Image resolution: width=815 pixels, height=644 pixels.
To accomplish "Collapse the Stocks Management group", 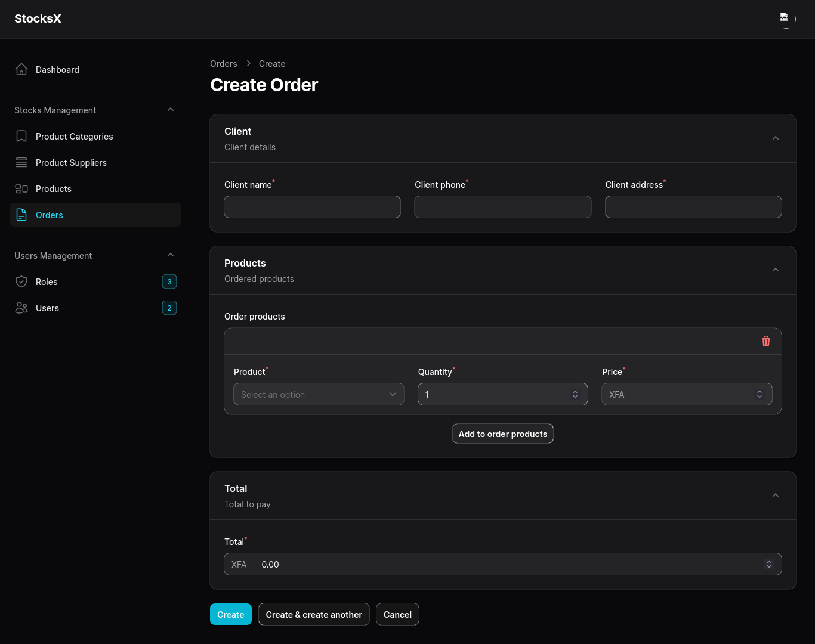I will (171, 110).
